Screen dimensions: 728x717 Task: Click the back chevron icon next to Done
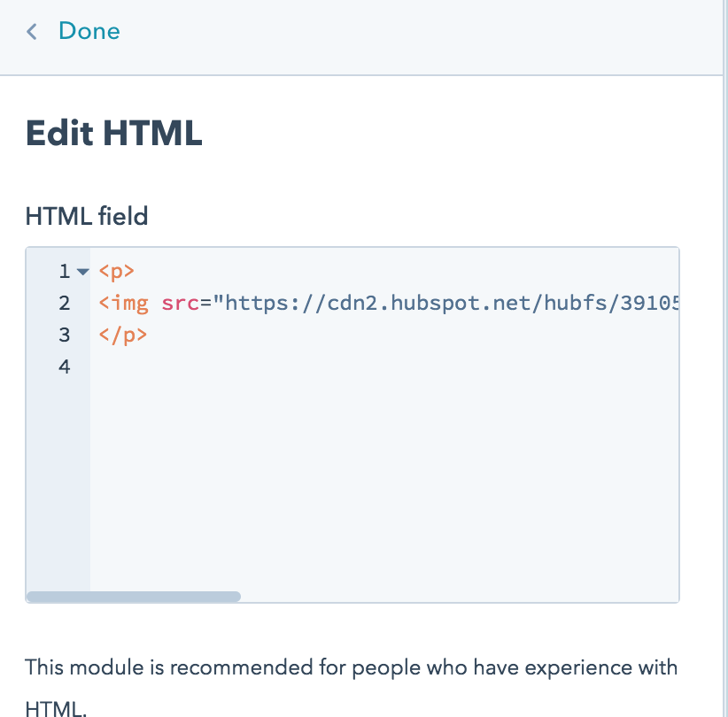coord(31,31)
